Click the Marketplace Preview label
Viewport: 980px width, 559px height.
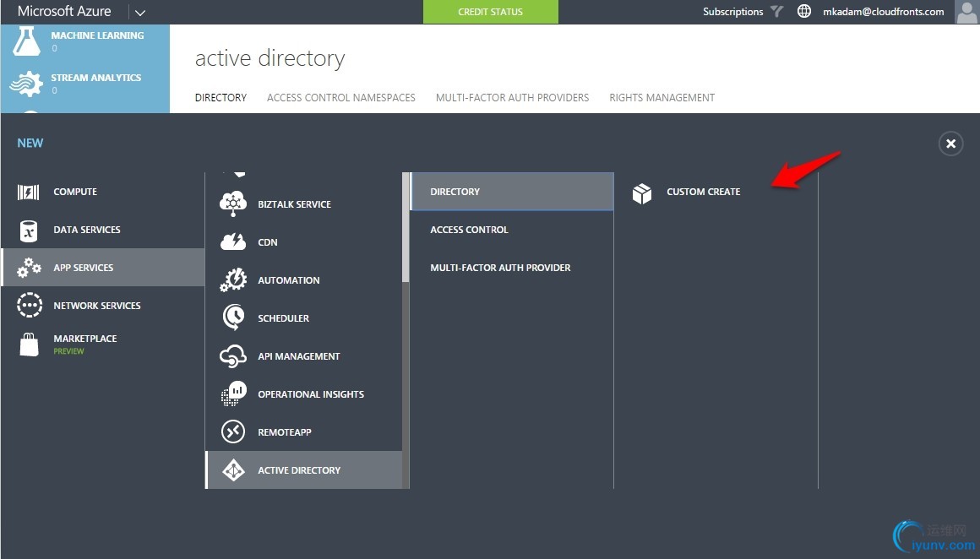pos(85,345)
